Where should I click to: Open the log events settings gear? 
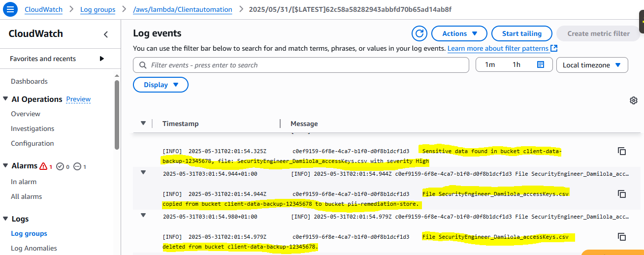pos(634,100)
